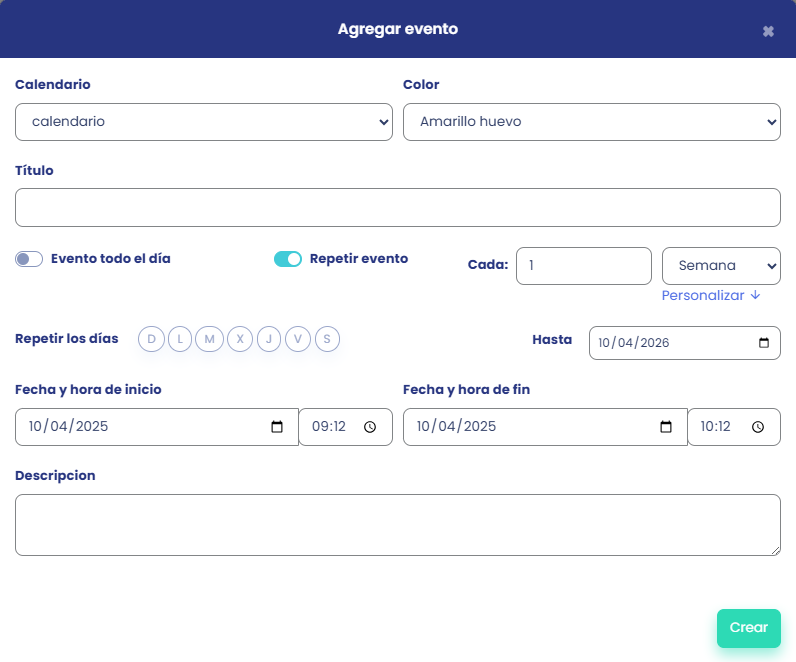Click the end time 10:12 field
This screenshot has height=662, width=796.
734,427
